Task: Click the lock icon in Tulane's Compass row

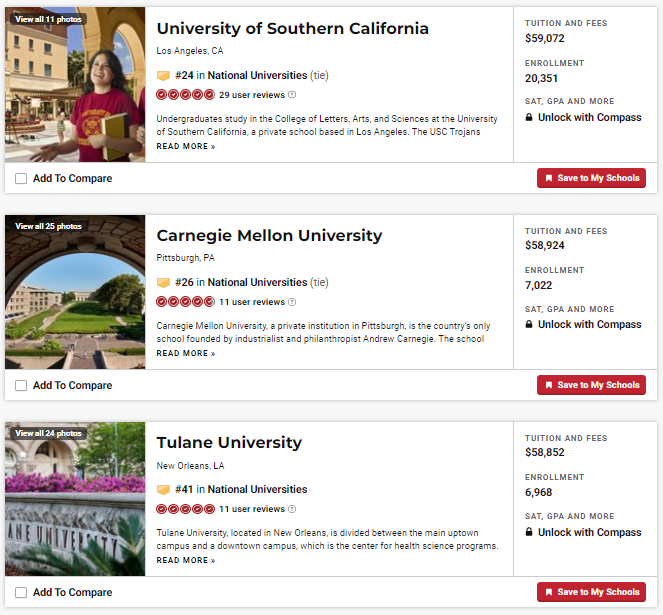Action: [x=529, y=532]
